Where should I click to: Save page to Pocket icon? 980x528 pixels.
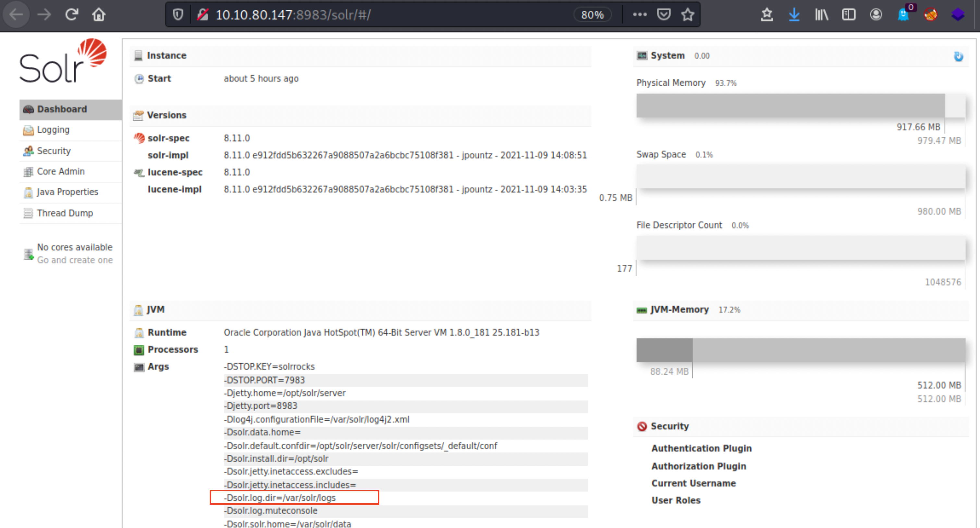click(x=664, y=15)
